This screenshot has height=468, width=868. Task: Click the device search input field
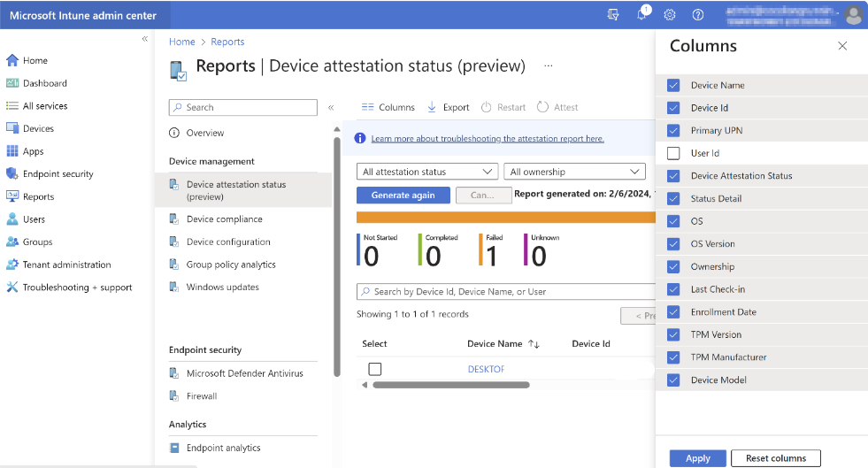pos(504,291)
